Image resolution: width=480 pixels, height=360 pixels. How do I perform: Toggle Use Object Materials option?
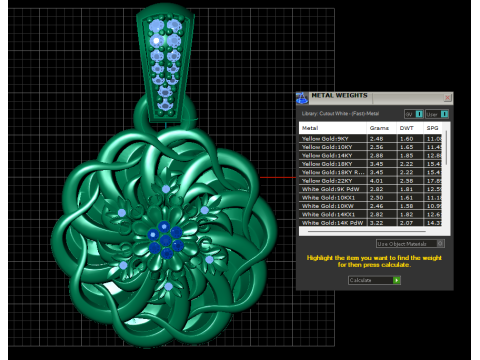click(410, 244)
